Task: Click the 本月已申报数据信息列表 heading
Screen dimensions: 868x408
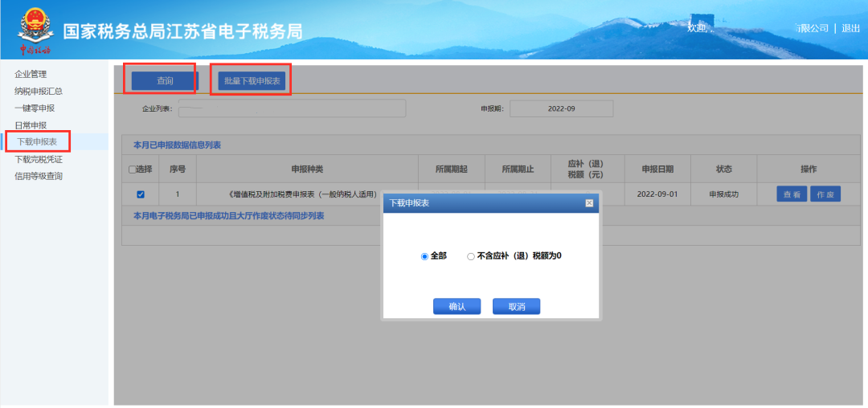Action: pos(177,145)
